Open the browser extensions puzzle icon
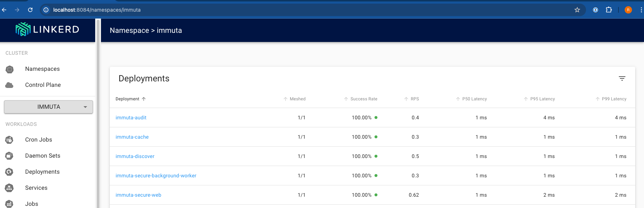Screen dimensions: 644x208 tap(609, 10)
